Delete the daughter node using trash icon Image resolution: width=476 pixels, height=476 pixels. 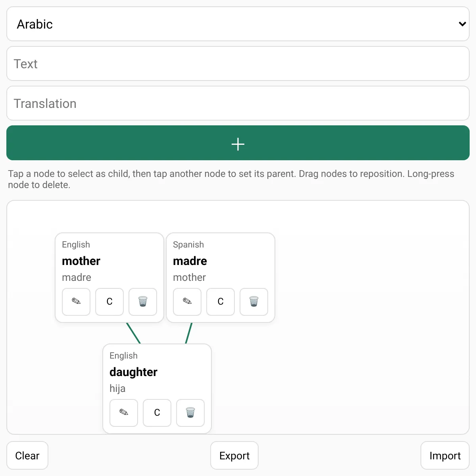point(190,413)
